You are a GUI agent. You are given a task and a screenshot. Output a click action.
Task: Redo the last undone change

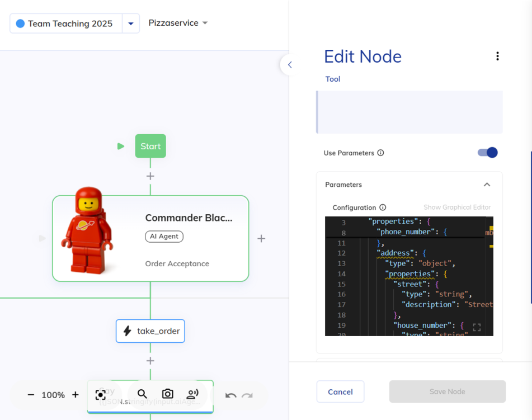tap(247, 395)
